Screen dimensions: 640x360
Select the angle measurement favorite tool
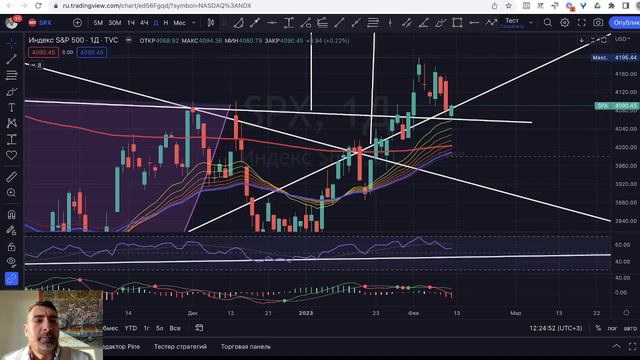[x=239, y=23]
